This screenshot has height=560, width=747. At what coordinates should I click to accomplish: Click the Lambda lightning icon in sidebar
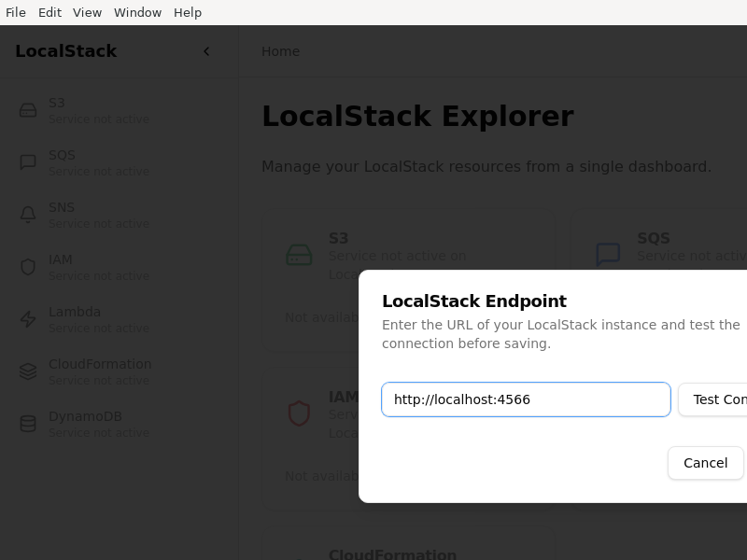28,319
